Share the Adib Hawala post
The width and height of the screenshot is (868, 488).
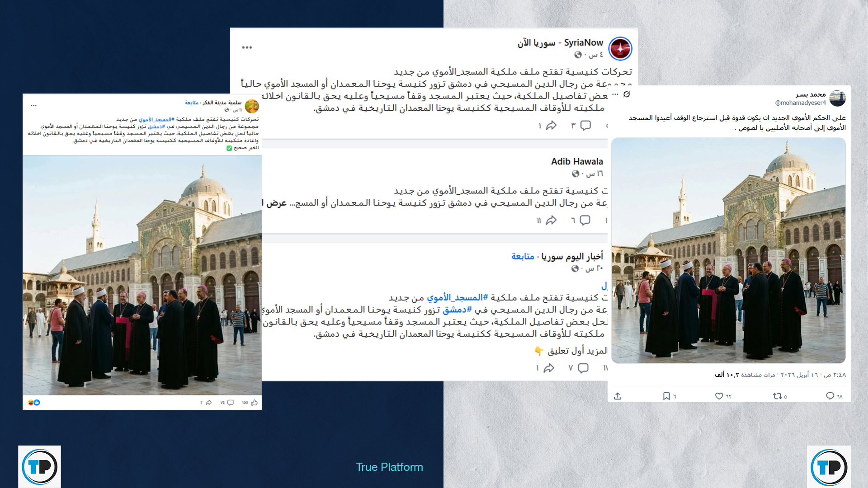tap(551, 221)
